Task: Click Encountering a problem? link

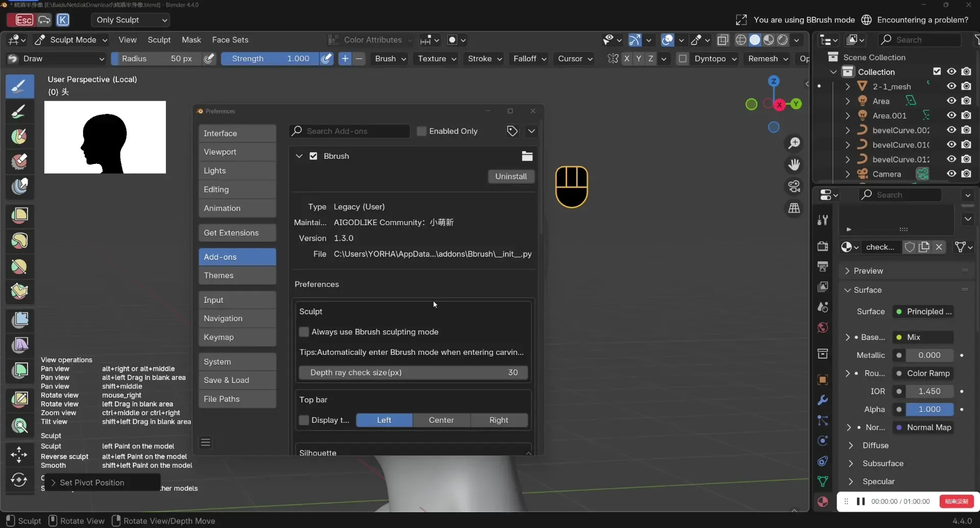Action: click(923, 20)
